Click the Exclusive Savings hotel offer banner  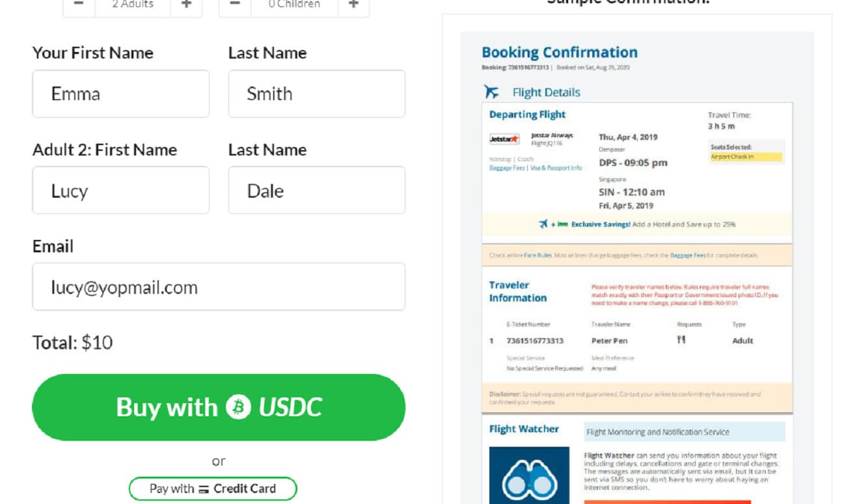point(637,224)
